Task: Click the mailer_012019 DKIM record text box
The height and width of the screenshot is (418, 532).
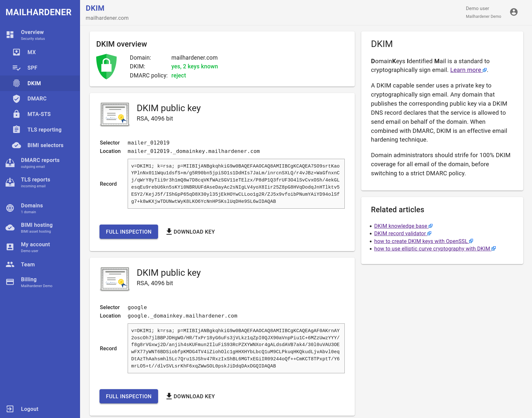Action: pyautogui.click(x=236, y=184)
